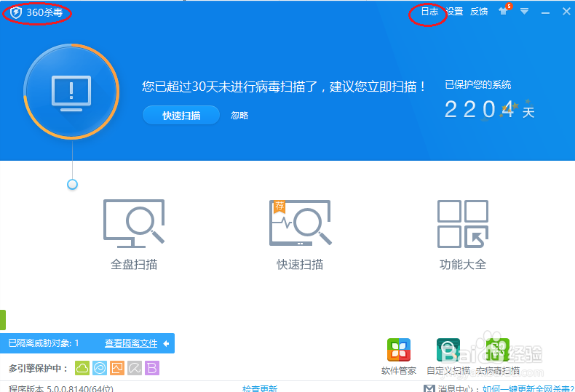Click 忽略 to ignore the warning

pos(239,116)
